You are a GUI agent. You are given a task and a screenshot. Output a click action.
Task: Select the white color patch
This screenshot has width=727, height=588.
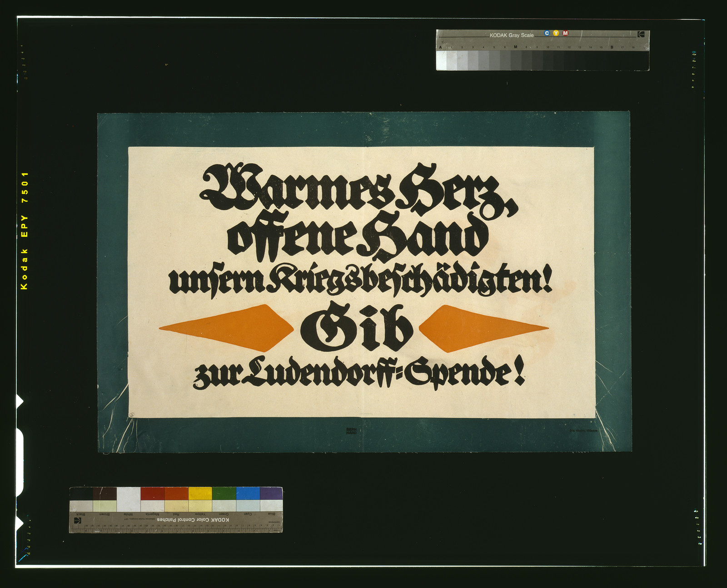[129, 499]
